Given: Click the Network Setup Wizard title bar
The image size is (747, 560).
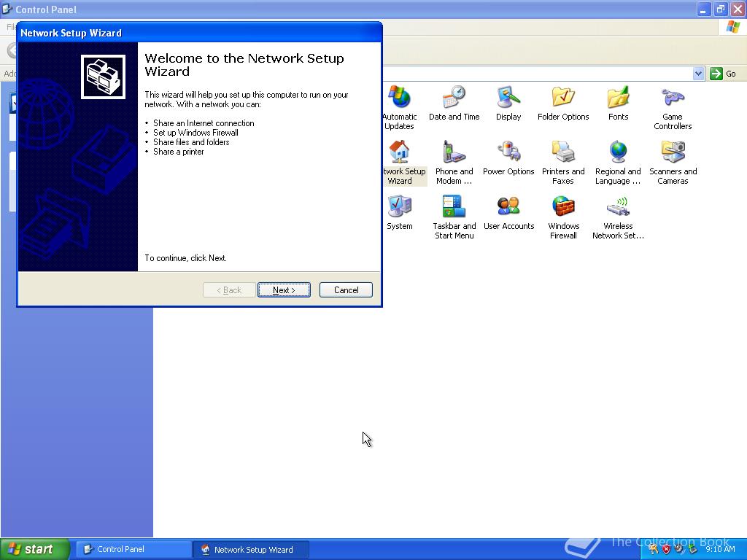Looking at the screenshot, I should point(199,33).
